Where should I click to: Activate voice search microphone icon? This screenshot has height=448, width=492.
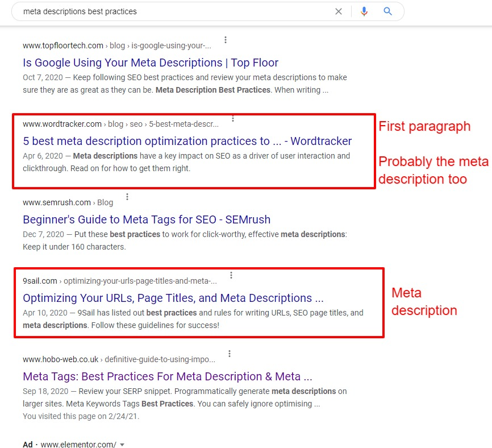(x=364, y=11)
